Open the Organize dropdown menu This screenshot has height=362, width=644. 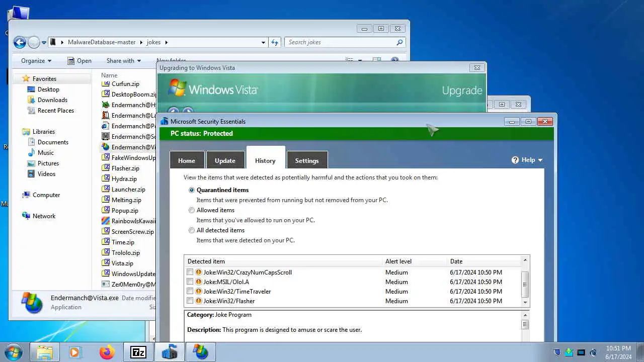(x=36, y=61)
